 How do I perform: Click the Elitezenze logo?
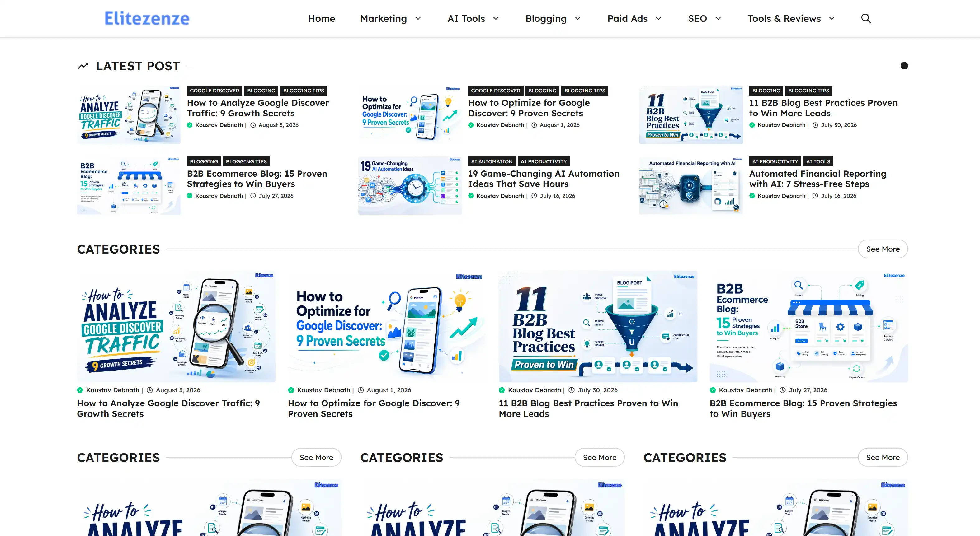point(147,18)
